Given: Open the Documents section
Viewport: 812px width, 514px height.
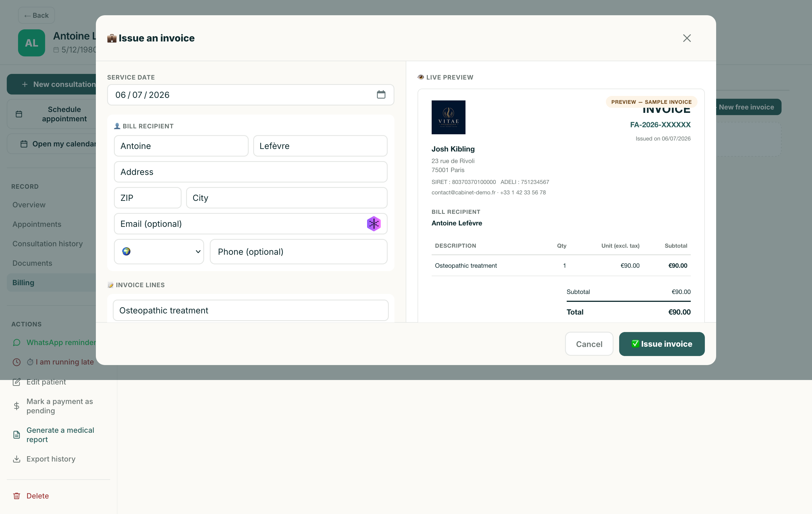Looking at the screenshot, I should click(32, 263).
